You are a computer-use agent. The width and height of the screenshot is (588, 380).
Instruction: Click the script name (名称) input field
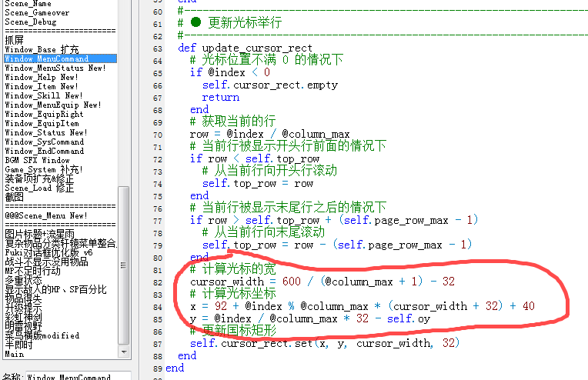[78, 376]
